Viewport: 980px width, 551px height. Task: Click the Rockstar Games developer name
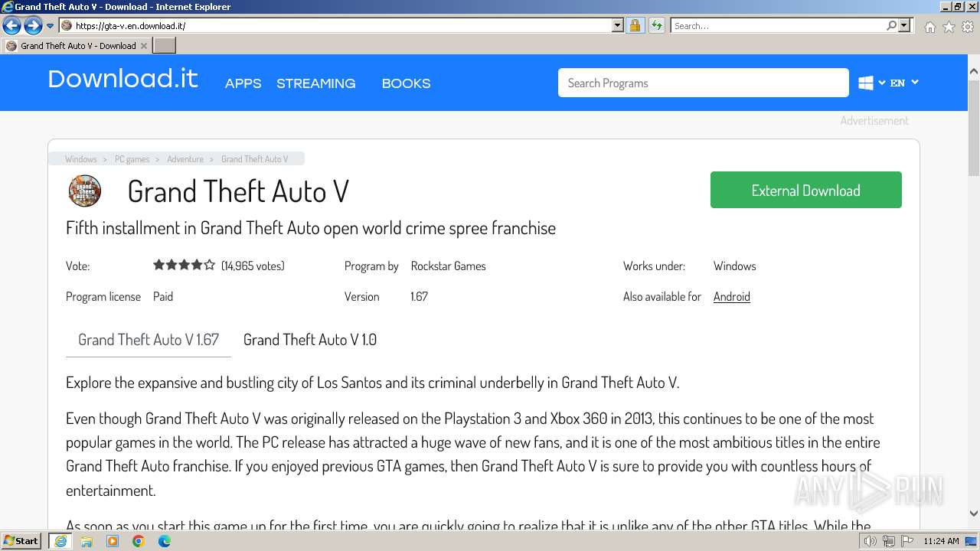pyautogui.click(x=448, y=266)
